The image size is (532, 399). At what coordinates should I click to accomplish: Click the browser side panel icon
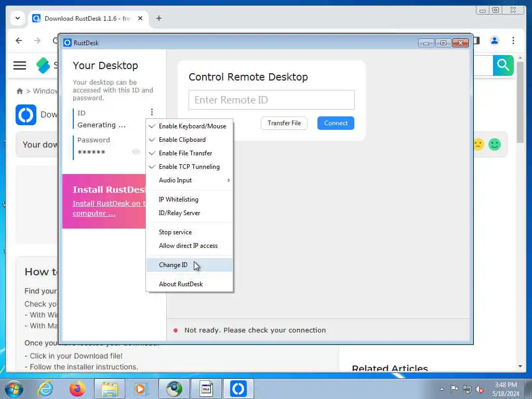[x=476, y=41]
